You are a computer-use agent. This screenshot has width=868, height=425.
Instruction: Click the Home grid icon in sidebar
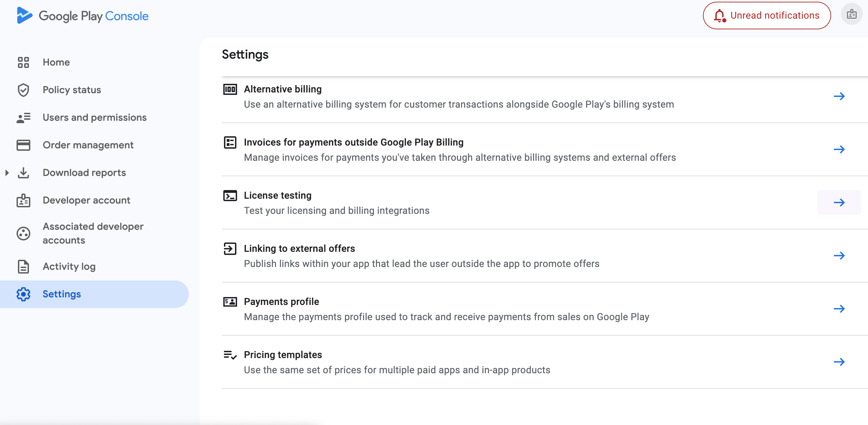[x=23, y=62]
